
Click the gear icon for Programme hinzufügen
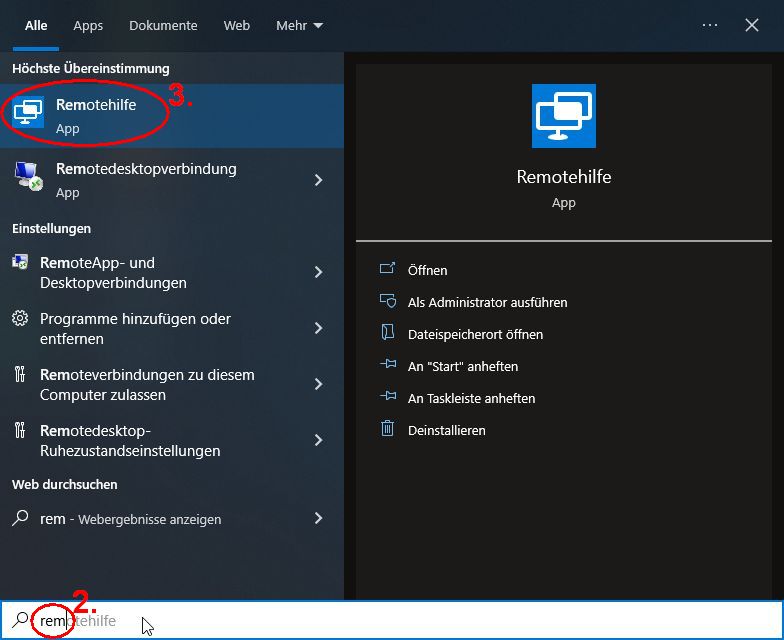coord(20,318)
